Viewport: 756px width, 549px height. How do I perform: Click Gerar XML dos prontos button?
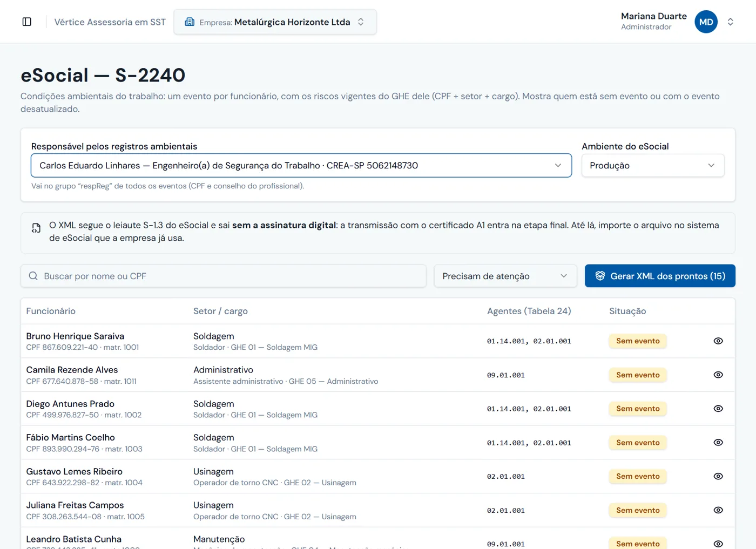(x=660, y=276)
